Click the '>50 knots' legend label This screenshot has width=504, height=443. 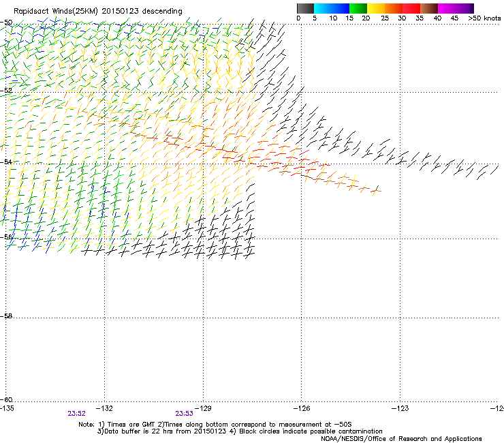pos(484,18)
